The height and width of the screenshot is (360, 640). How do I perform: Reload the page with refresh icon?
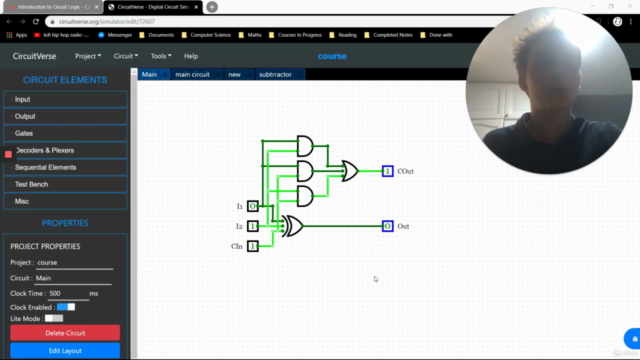pos(36,22)
